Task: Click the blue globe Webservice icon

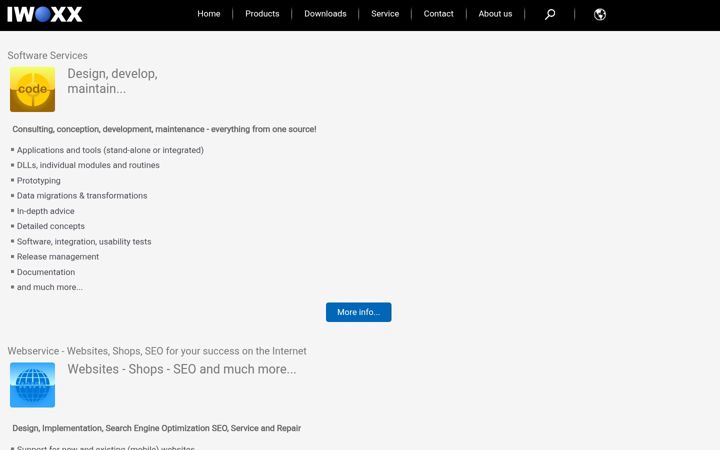Action: pos(33,385)
